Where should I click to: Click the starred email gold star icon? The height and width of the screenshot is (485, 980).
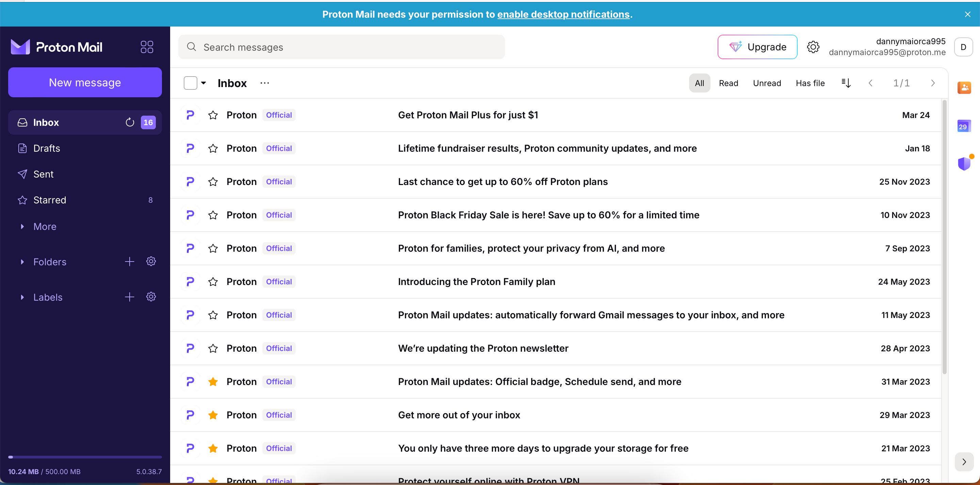pos(212,381)
